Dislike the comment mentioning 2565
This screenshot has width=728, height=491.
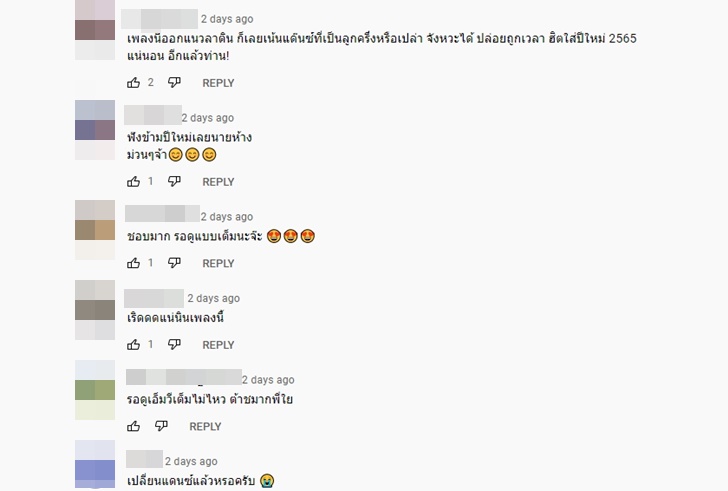[174, 83]
